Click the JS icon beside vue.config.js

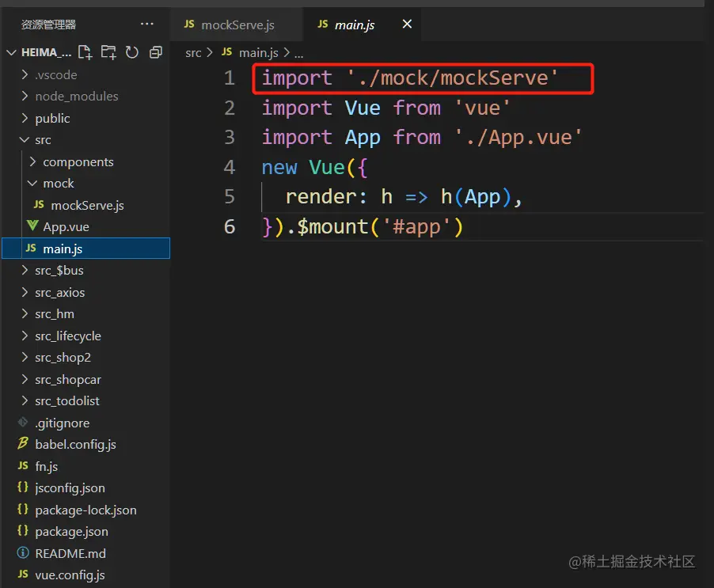click(23, 574)
